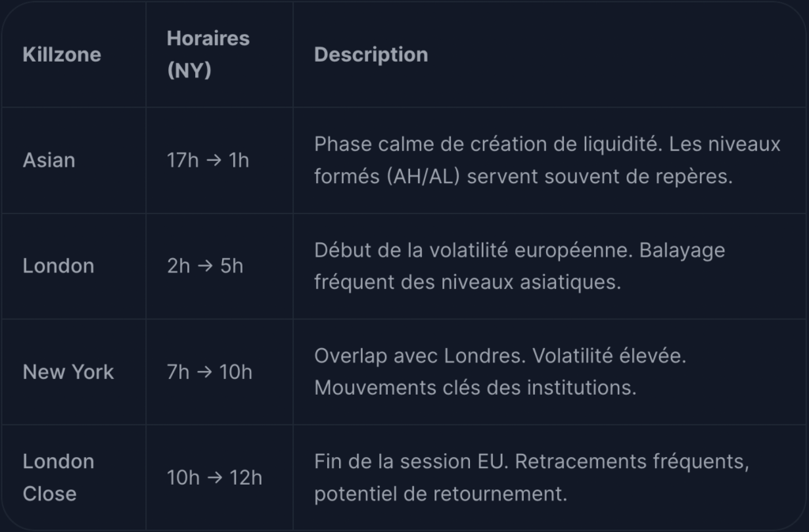Click the 17h → 1h time cell

tap(208, 160)
